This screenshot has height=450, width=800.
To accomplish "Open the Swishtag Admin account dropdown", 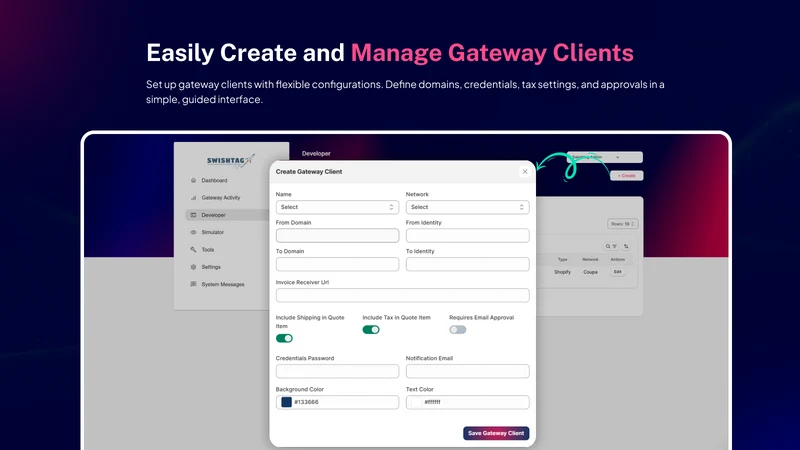I will [605, 157].
